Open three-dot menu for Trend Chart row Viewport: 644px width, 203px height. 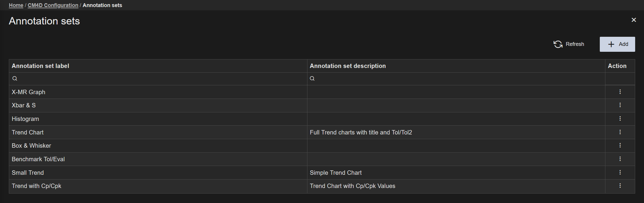[x=620, y=132]
